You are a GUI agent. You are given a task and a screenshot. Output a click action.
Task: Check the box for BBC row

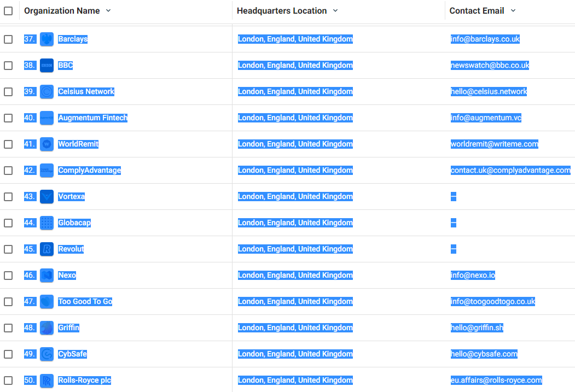8,66
